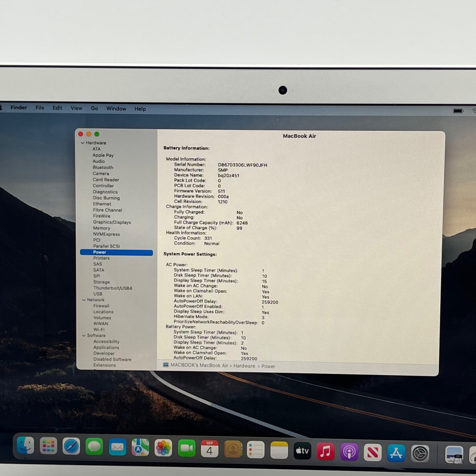Image resolution: width=476 pixels, height=476 pixels.
Task: Select the highlighted Power item
Action: tap(116, 252)
